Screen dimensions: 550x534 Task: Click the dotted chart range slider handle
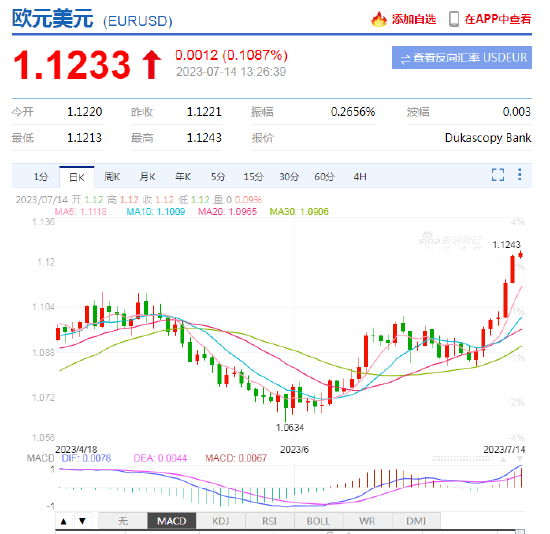click(x=462, y=459)
